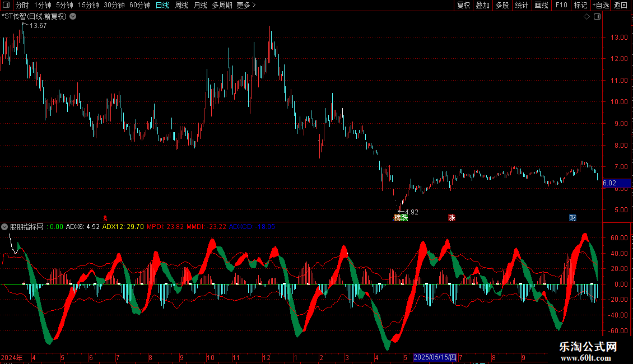Click the diamond marker icon above the chart
The image size is (633, 364).
[x=587, y=17]
